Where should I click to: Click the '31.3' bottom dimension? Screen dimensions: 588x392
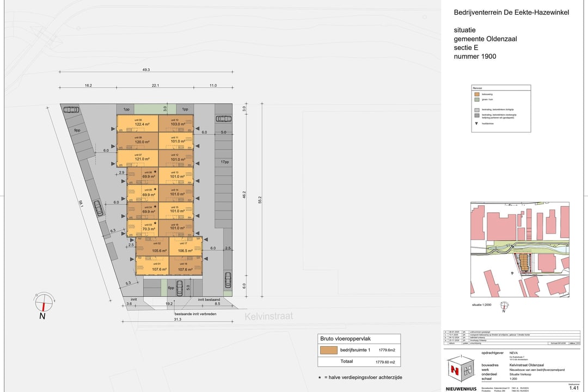177,320
